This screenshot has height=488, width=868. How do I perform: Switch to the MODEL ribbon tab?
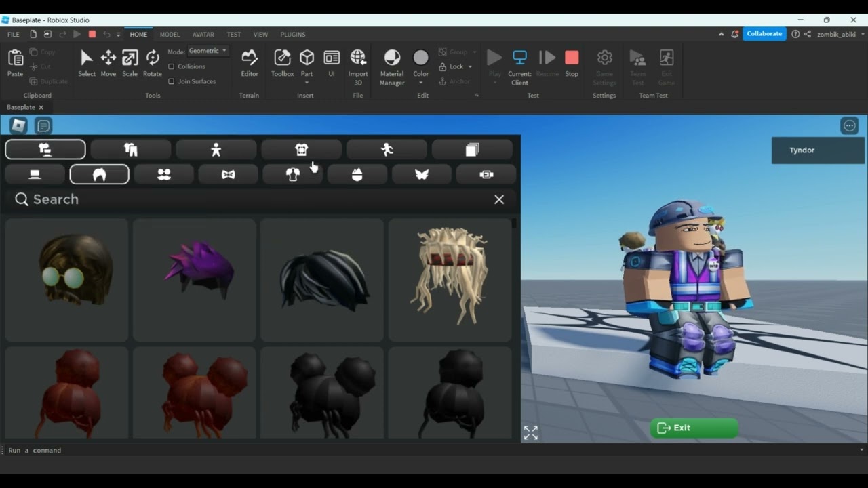tap(170, 34)
